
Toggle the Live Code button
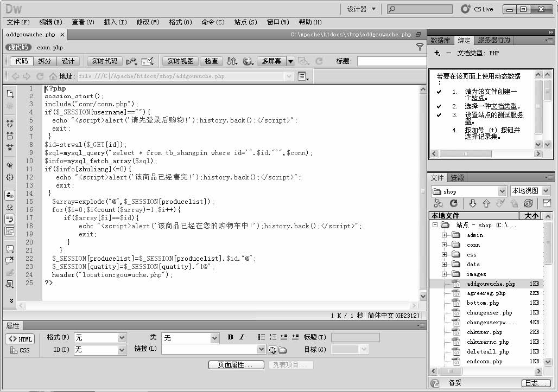click(105, 61)
